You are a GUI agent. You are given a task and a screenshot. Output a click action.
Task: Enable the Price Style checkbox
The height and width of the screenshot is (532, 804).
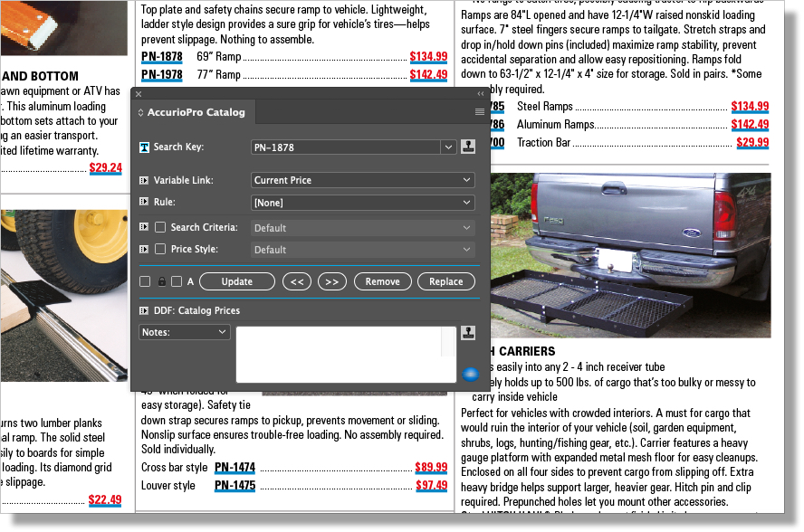click(160, 250)
